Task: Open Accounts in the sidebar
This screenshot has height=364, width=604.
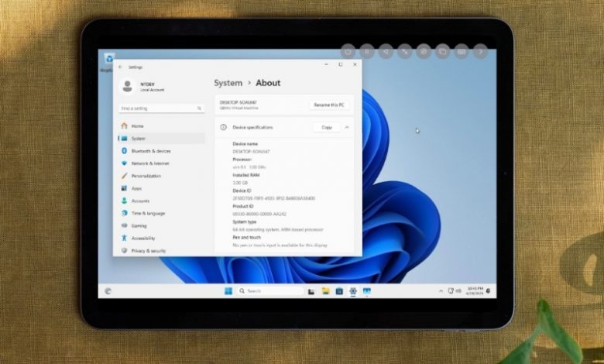Action: point(161,201)
